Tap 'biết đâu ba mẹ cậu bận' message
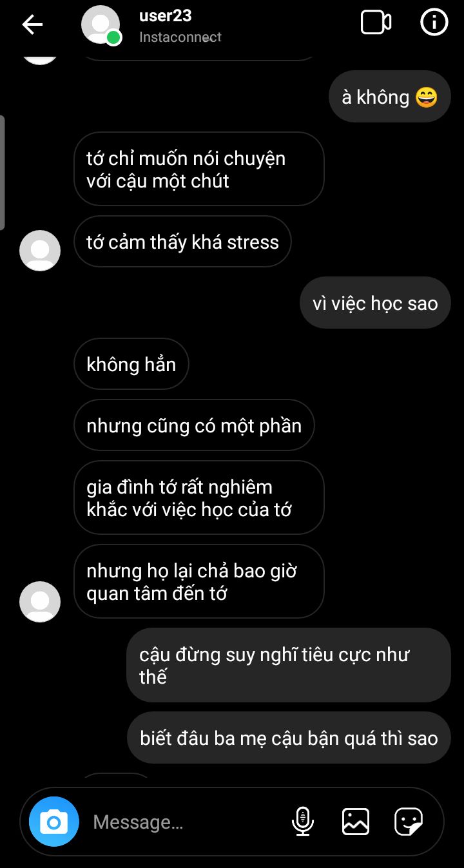The image size is (464, 868). click(289, 738)
